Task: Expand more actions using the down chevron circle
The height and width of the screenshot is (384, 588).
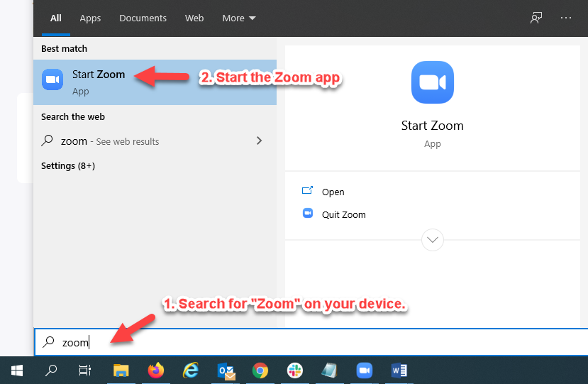Action: [433, 239]
